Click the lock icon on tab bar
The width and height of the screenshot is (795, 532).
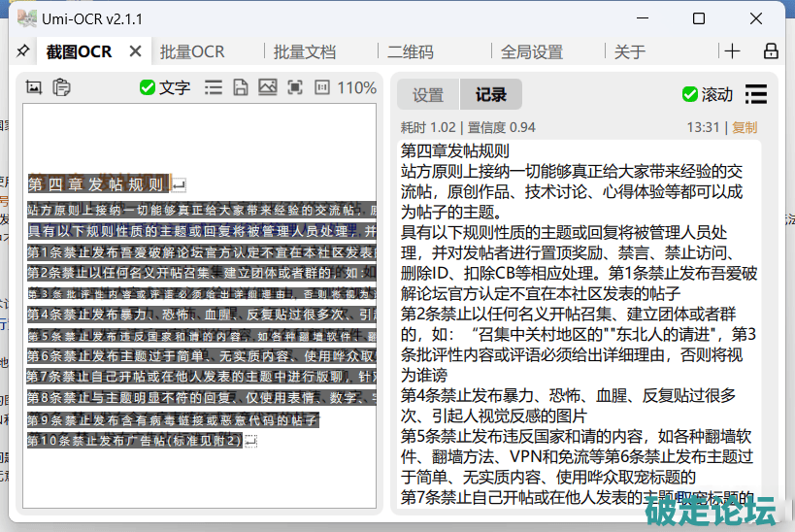click(x=771, y=51)
